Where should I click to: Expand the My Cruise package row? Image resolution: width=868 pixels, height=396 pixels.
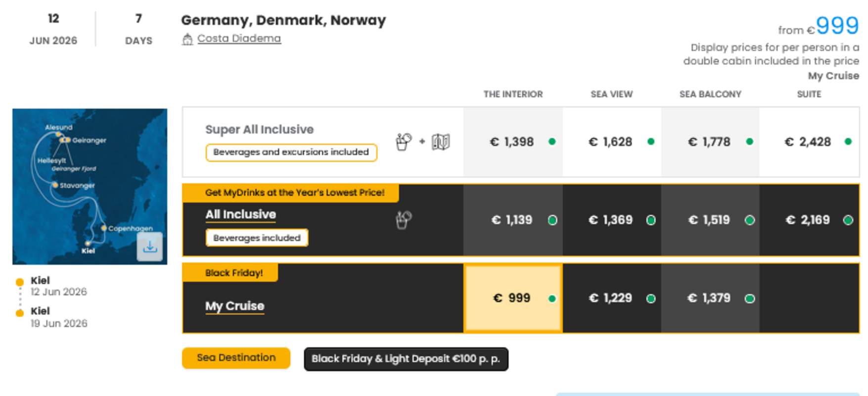(x=234, y=306)
